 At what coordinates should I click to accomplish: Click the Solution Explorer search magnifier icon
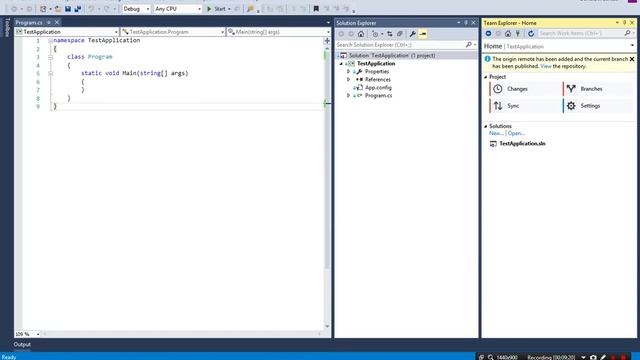pos(469,44)
